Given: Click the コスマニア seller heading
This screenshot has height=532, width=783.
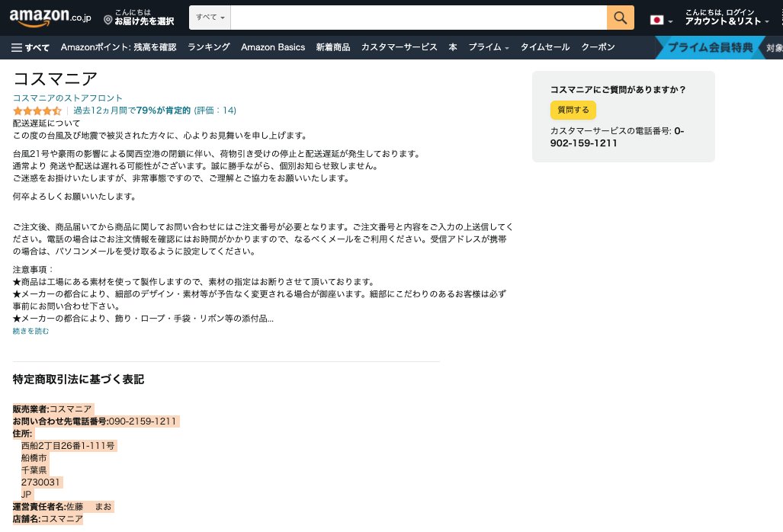Looking at the screenshot, I should click(x=55, y=79).
